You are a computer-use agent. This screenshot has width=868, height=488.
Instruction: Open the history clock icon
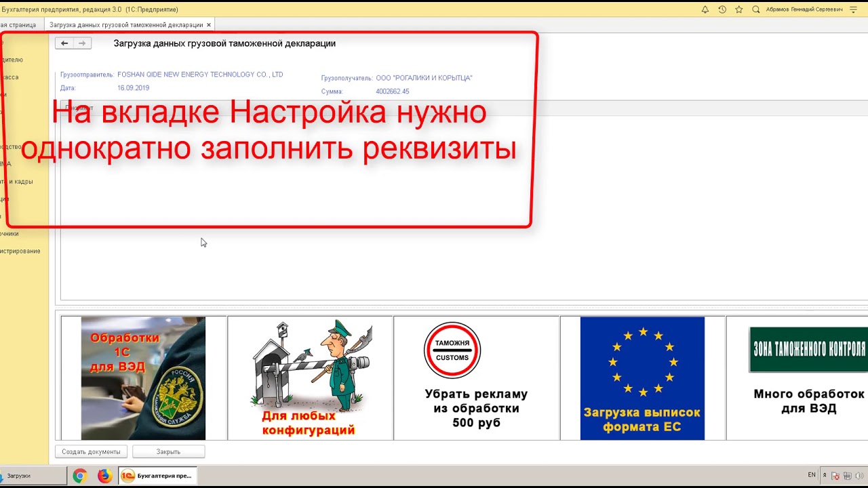tap(722, 9)
